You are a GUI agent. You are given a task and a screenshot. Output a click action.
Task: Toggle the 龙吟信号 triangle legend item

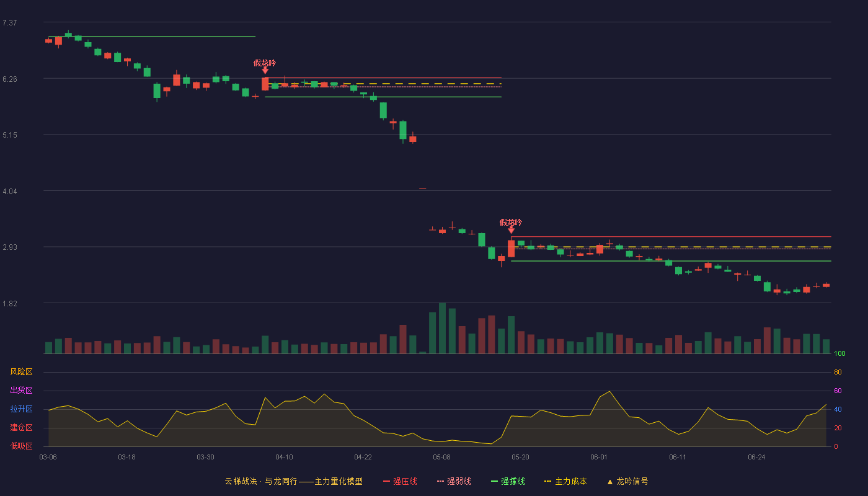(x=627, y=481)
